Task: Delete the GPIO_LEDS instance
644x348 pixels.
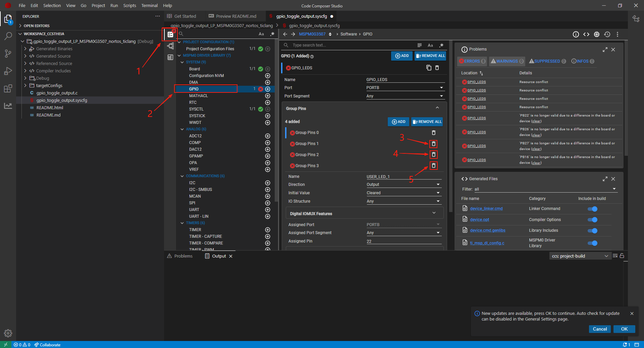Action: tap(437, 68)
